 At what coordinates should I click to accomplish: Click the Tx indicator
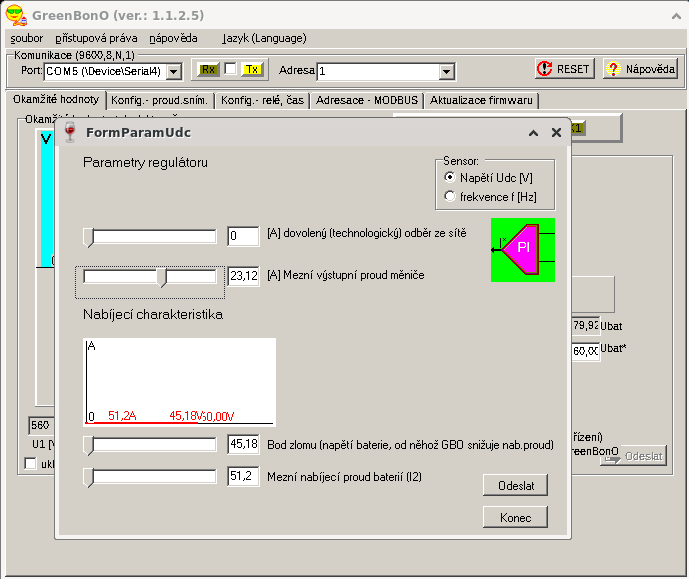click(252, 69)
